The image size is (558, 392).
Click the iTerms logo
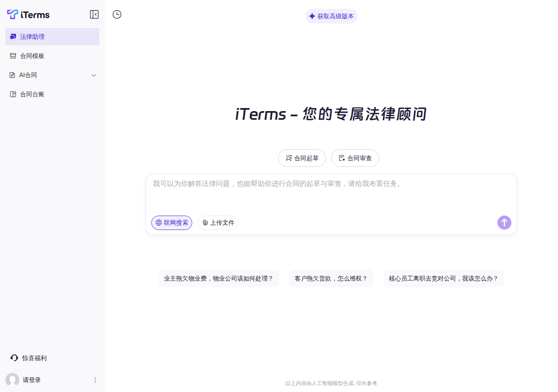tap(28, 15)
